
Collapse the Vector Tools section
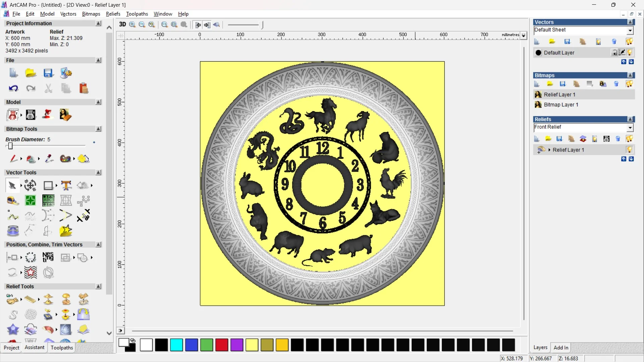click(98, 172)
